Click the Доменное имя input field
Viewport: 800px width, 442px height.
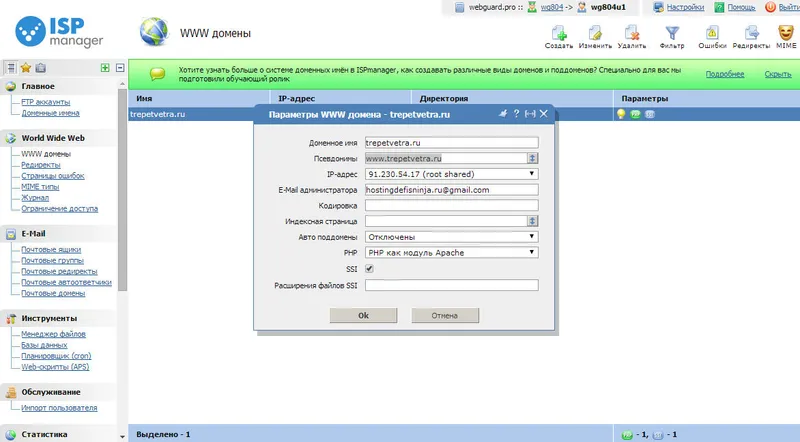click(452, 143)
